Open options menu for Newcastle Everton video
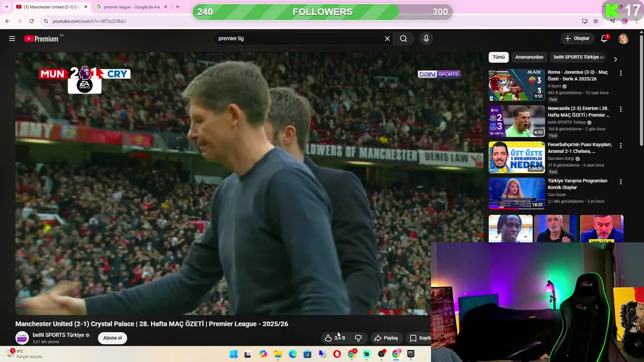 [x=620, y=109]
